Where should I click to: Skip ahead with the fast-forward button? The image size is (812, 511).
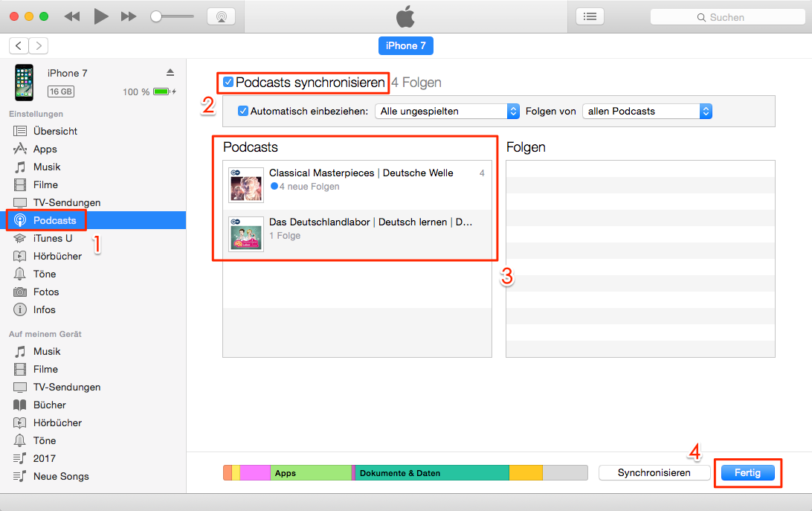pyautogui.click(x=129, y=16)
